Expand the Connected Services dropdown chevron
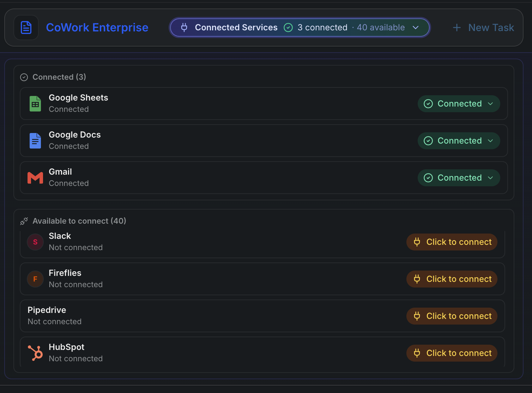 pyautogui.click(x=416, y=28)
